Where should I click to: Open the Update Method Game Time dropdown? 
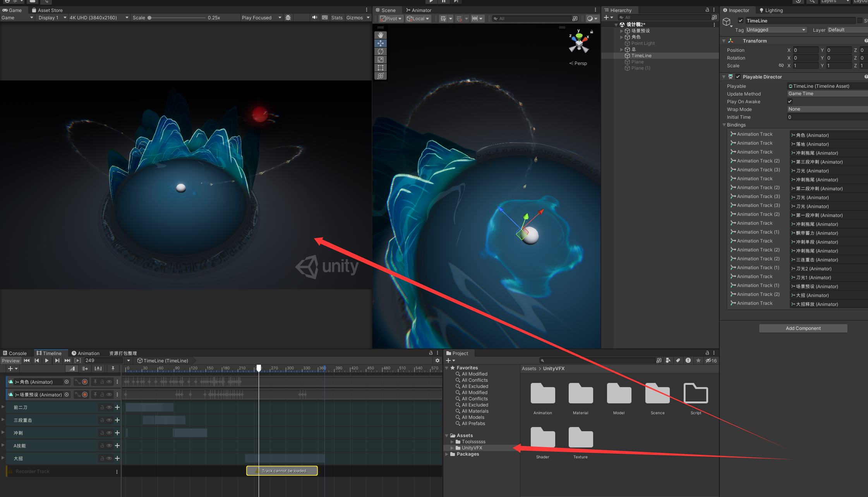(827, 94)
